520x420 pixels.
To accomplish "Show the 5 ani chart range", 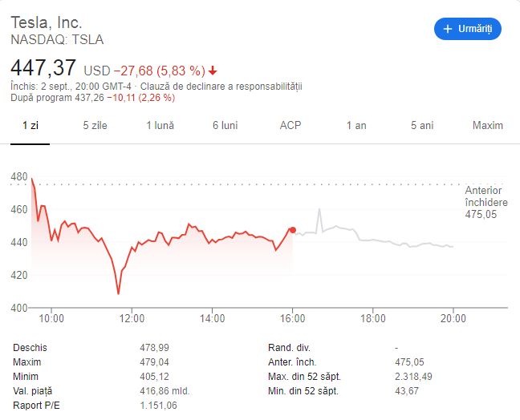I will [422, 125].
